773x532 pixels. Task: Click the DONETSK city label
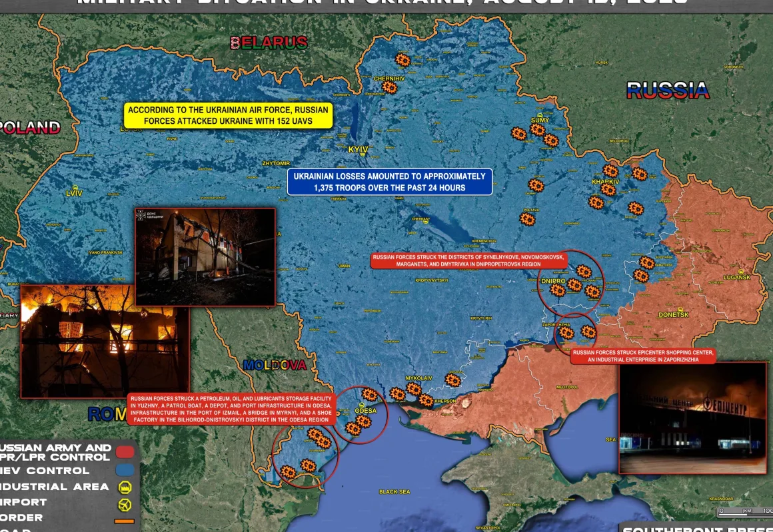pos(674,314)
